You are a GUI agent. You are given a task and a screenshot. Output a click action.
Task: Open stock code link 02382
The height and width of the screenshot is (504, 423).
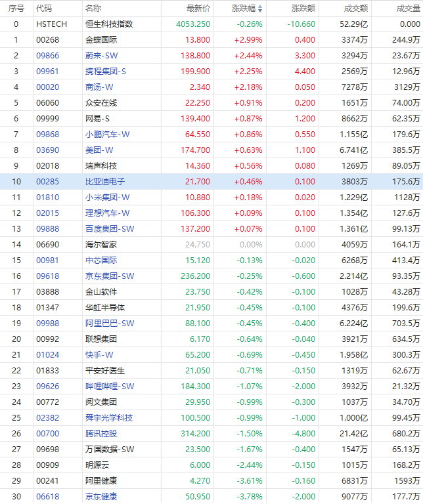pos(47,418)
